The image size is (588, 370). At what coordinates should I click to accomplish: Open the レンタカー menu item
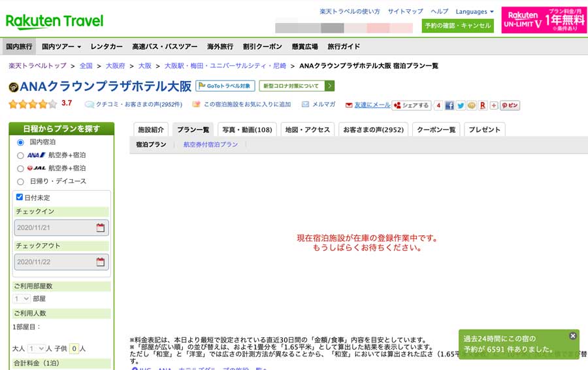(106, 46)
